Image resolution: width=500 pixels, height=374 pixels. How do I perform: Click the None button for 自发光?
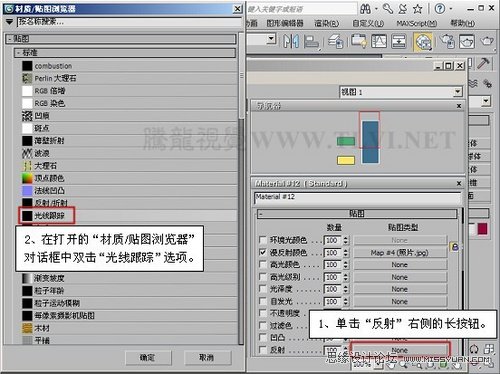[x=400, y=301]
